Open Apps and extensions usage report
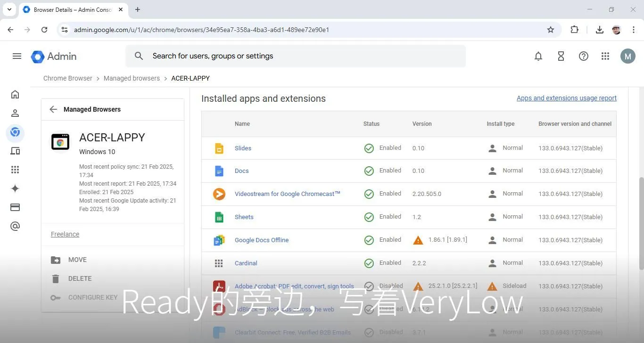 (x=567, y=98)
